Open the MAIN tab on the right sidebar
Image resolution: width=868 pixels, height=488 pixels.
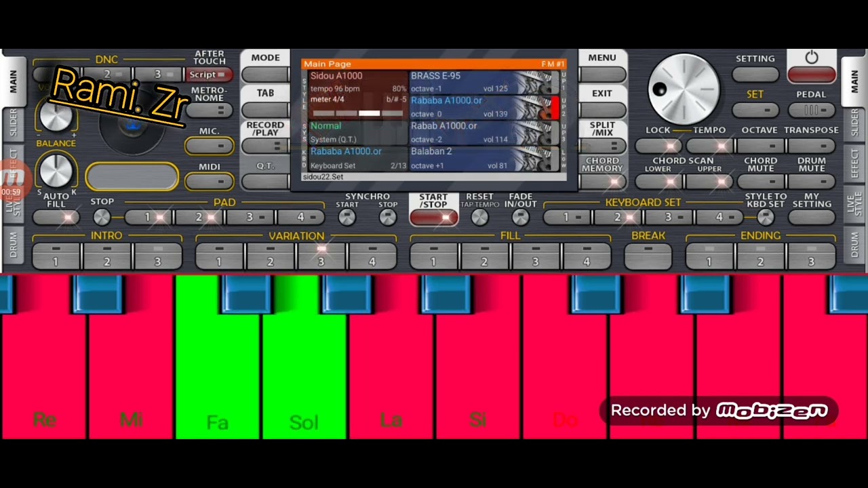pos(854,81)
